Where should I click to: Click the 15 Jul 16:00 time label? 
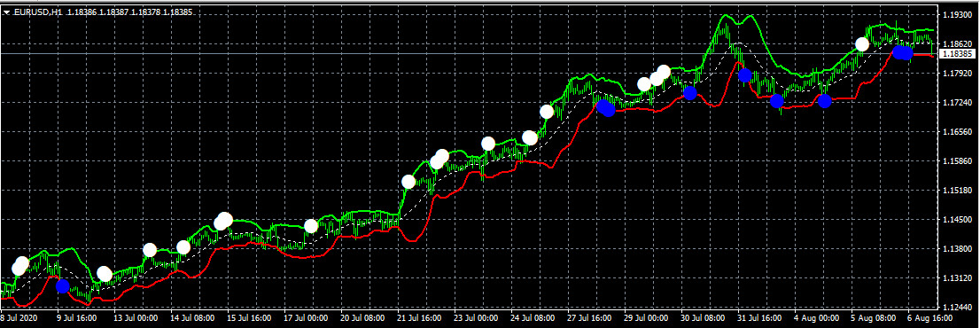pos(250,318)
